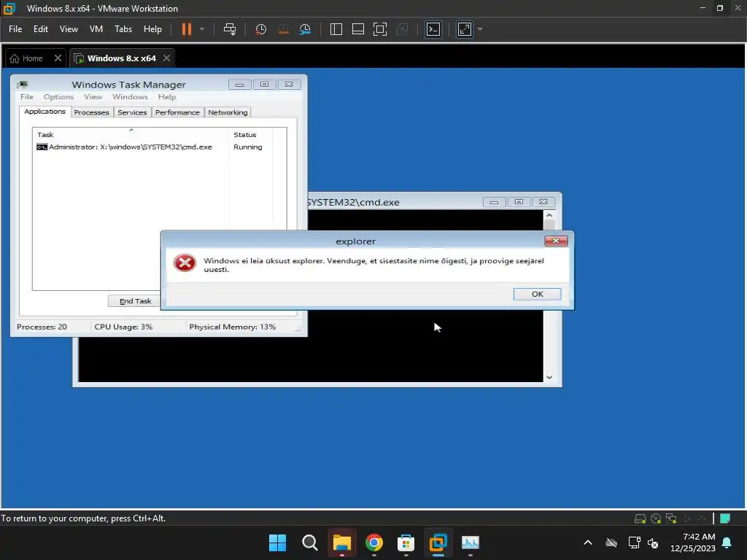The height and width of the screenshot is (560, 747).
Task: Open the VM menu
Action: click(x=96, y=29)
